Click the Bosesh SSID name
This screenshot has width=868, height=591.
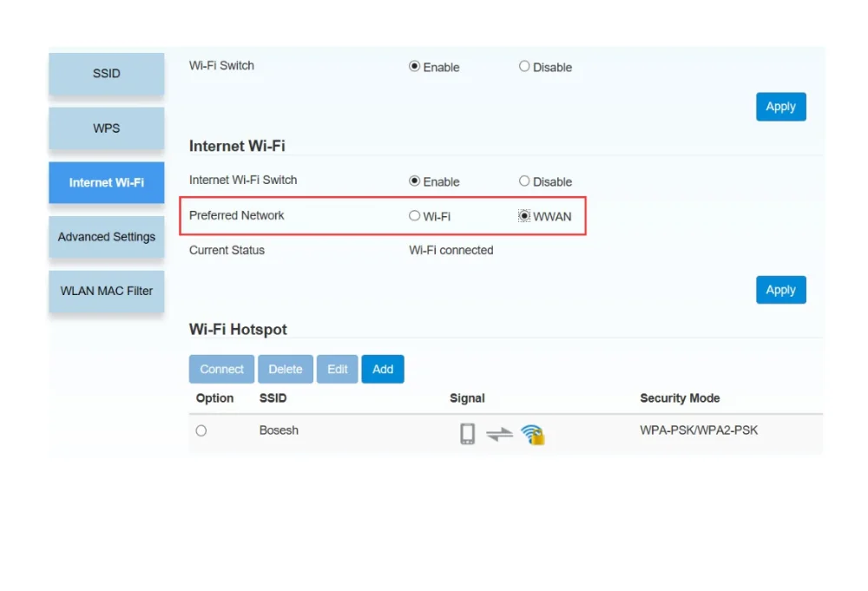(279, 430)
